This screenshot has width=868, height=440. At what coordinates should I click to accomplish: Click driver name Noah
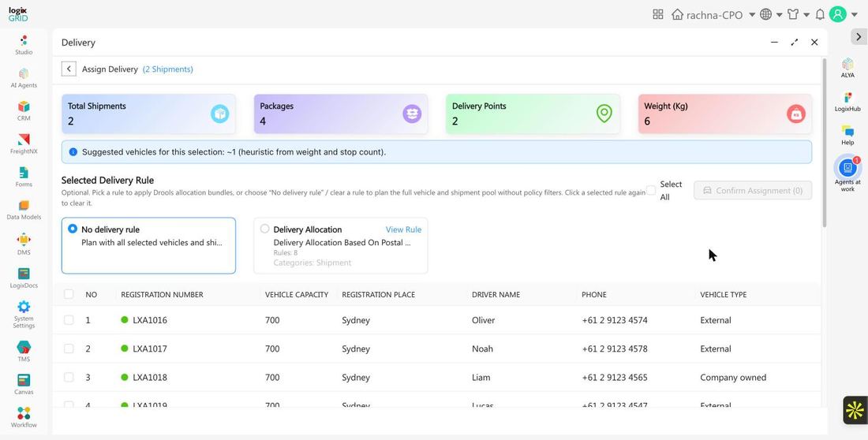482,349
